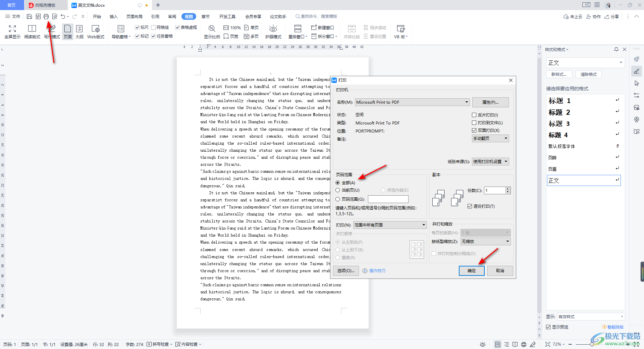
Task: Click the copies count (份数) field
Action: [x=495, y=191]
